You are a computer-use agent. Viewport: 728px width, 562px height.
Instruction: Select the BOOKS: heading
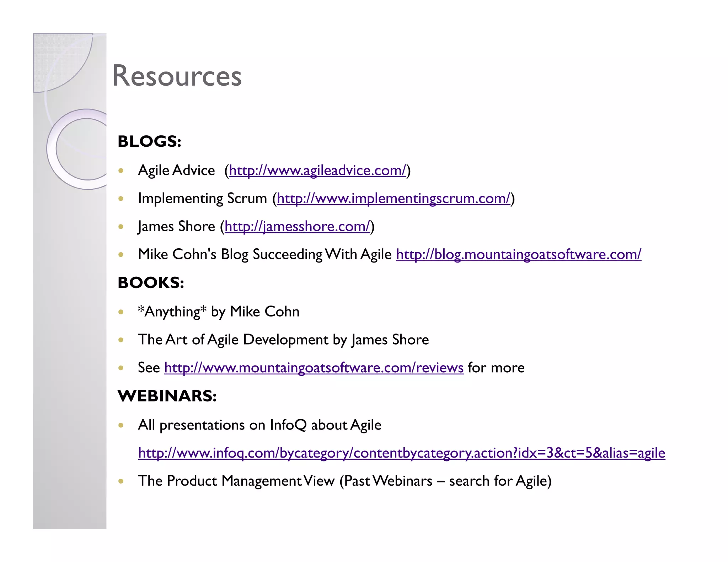coord(151,283)
